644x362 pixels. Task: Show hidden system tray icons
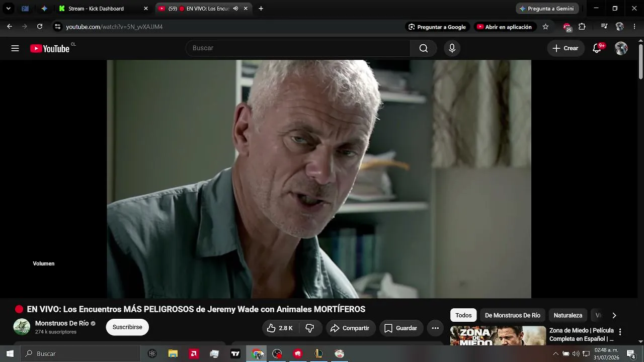click(x=555, y=354)
